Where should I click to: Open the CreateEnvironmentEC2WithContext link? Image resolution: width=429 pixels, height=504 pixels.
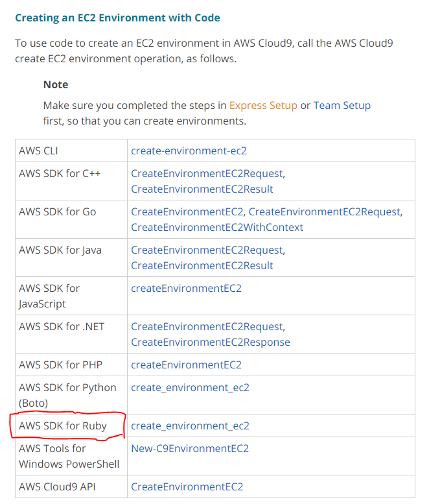[x=217, y=227]
